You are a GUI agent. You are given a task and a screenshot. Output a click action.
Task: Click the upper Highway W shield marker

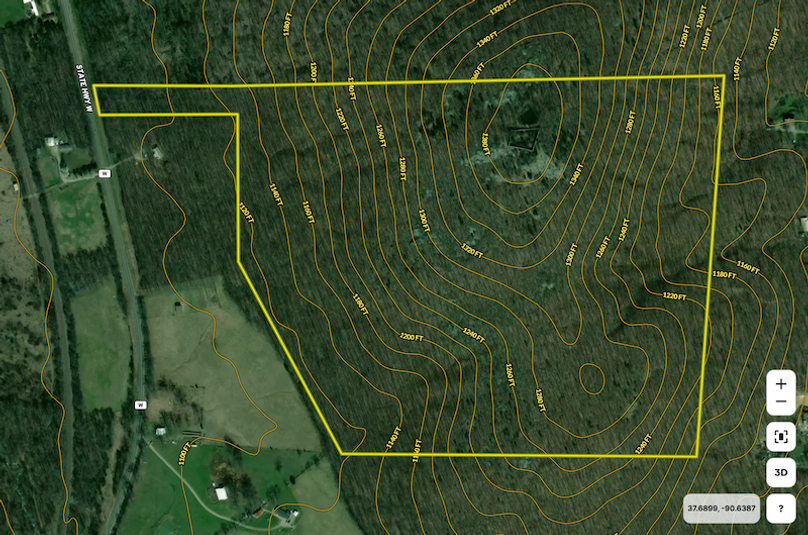[103, 173]
